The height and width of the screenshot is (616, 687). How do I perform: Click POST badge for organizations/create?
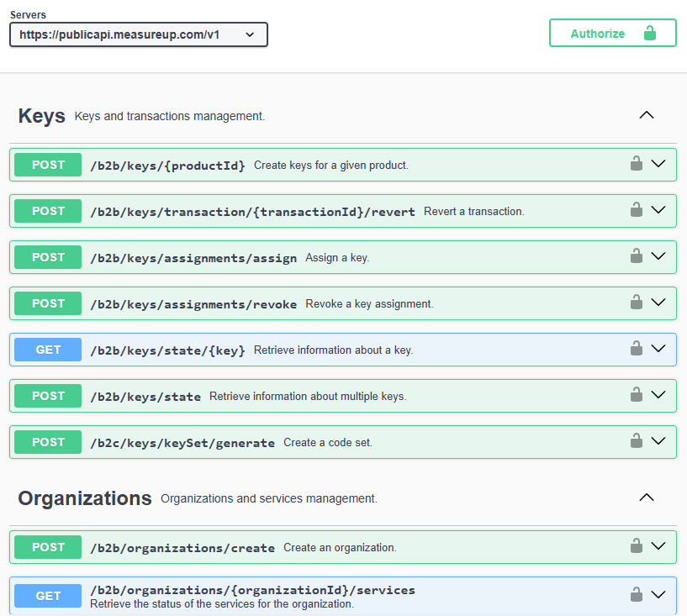coord(48,547)
